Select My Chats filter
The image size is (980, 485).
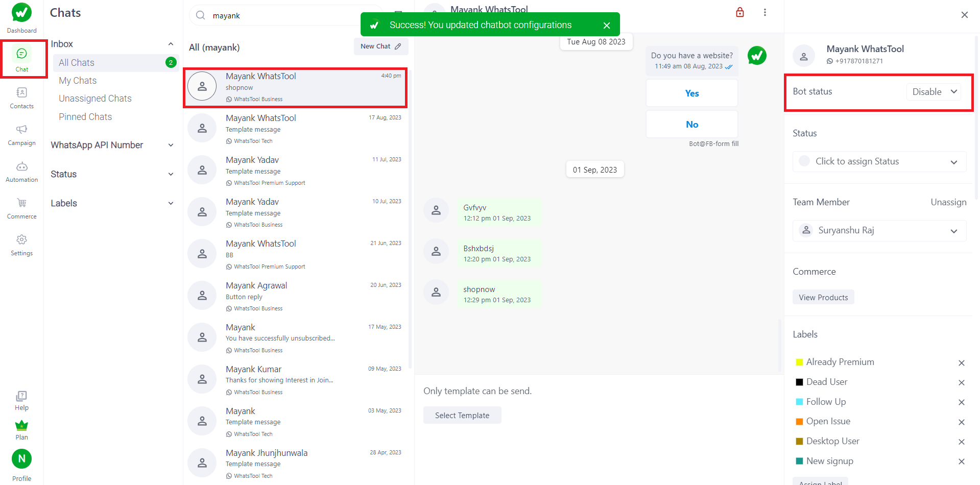(x=78, y=81)
